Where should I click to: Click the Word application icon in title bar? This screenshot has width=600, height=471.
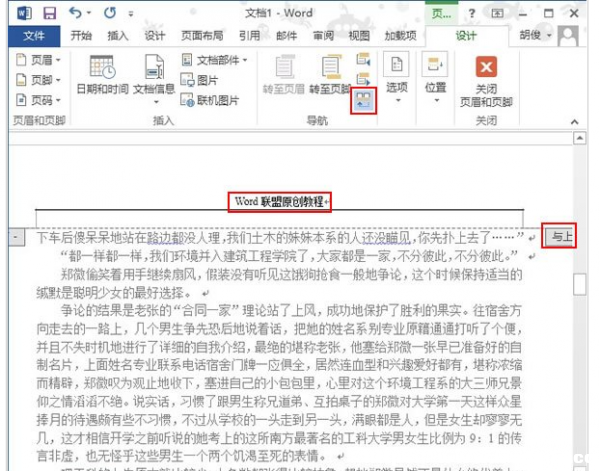click(24, 14)
